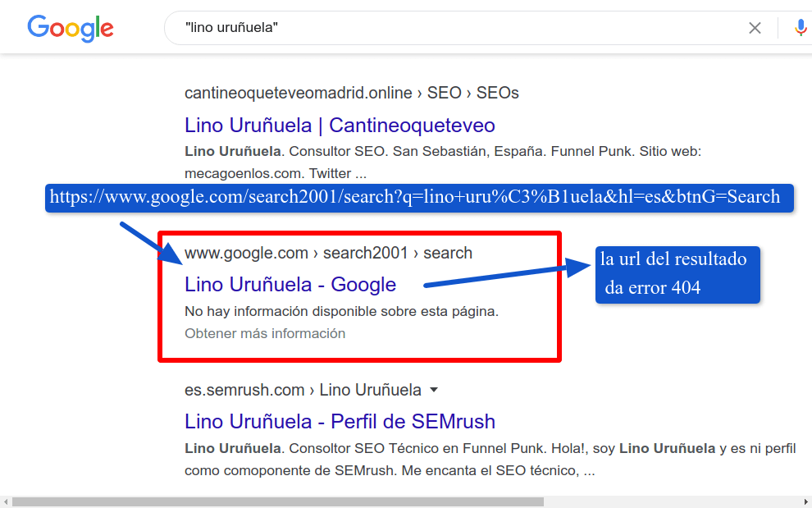
Task: Click the SEMrush snippet mentioning "Funnel Punk"
Action: coord(490,460)
